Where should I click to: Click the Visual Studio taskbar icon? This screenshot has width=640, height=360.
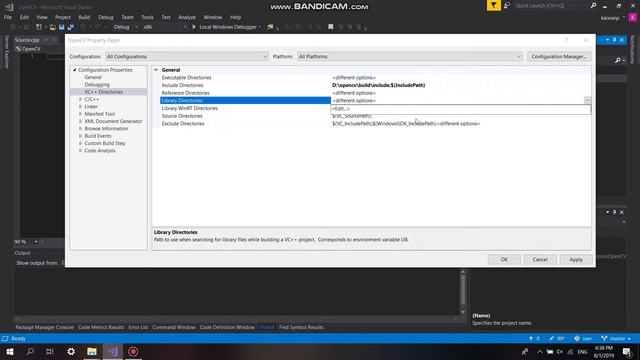point(113,351)
